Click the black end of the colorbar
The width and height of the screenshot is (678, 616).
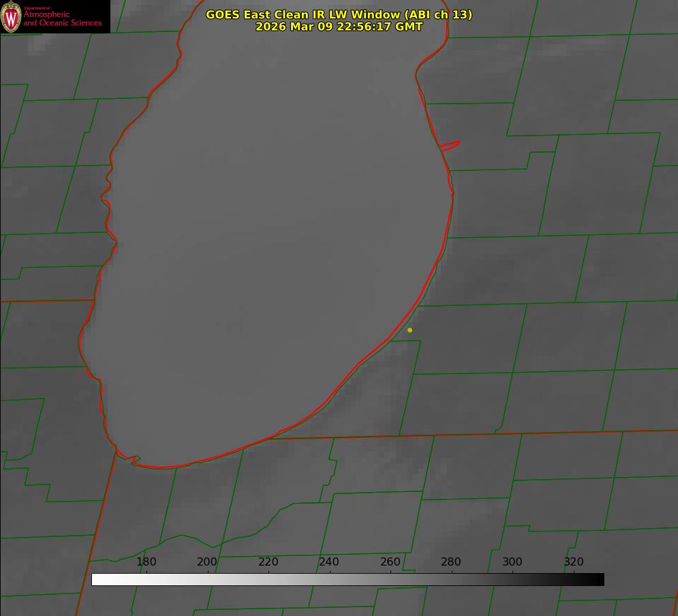(x=598, y=579)
